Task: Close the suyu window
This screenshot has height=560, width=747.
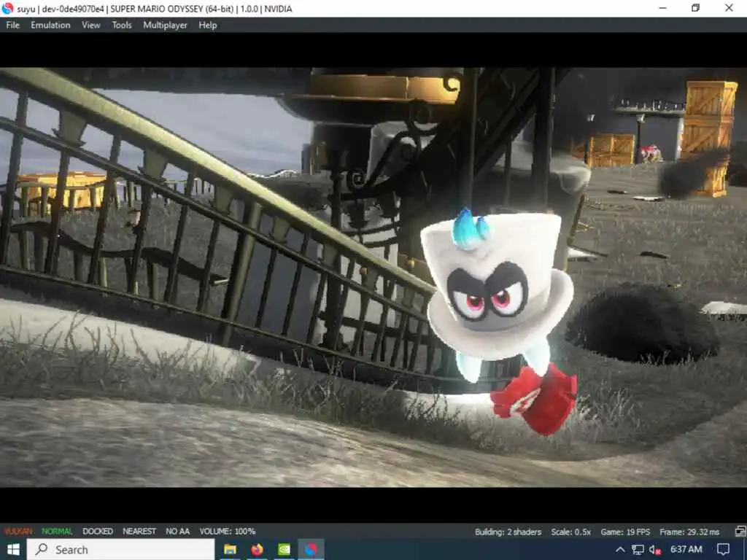Action: coord(729,8)
